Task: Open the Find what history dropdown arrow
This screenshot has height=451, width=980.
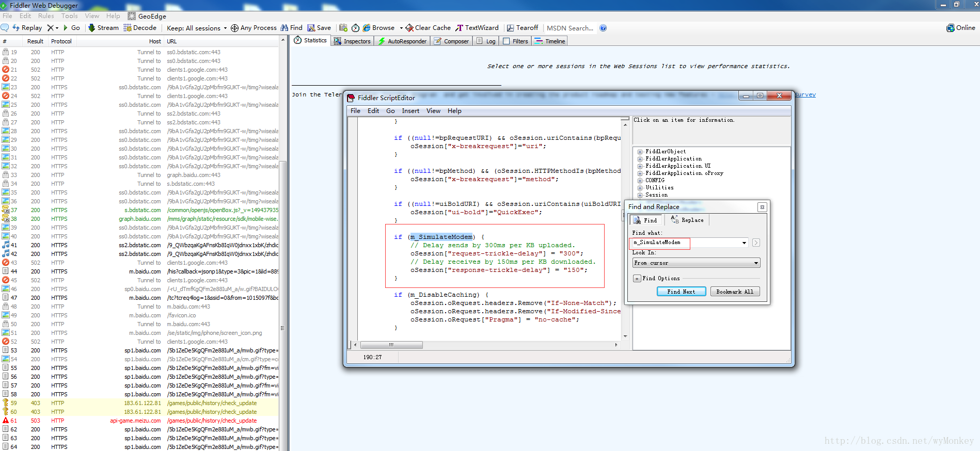Action: click(744, 243)
